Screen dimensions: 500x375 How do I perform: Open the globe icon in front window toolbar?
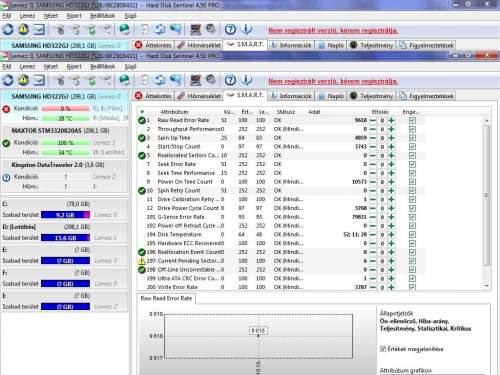[x=125, y=80]
